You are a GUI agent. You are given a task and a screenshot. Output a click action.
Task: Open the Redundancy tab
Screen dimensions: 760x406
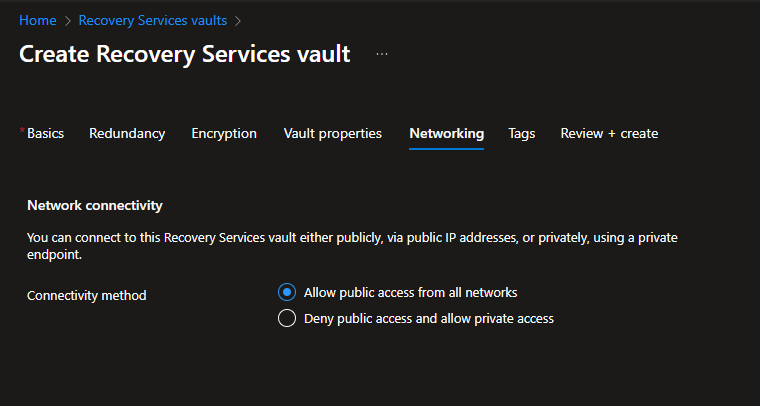[127, 133]
